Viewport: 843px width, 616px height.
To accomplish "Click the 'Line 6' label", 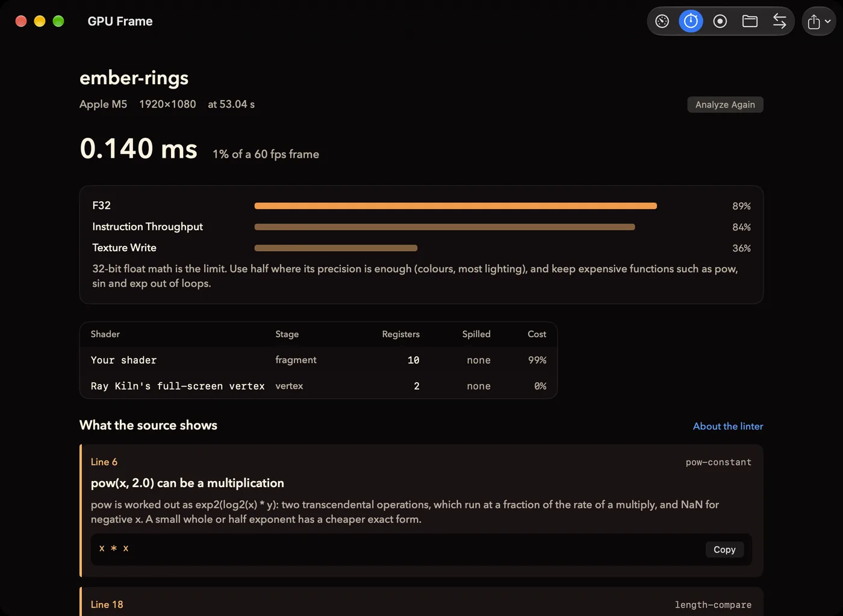I will tap(104, 462).
